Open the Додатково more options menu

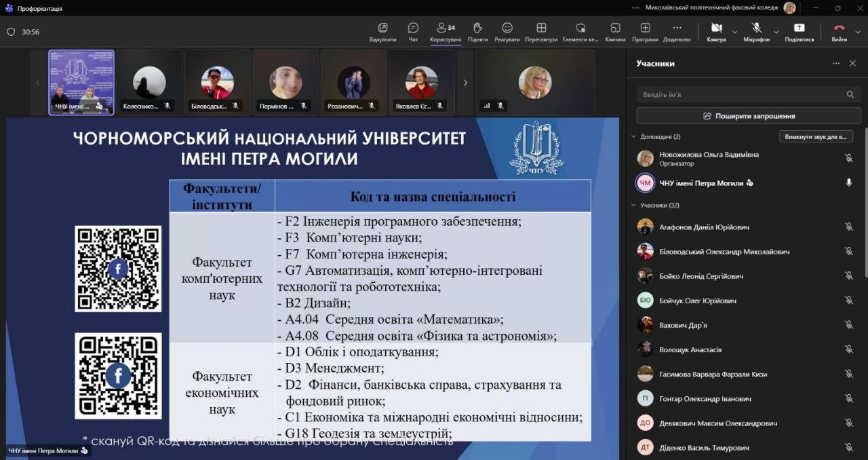point(677,31)
